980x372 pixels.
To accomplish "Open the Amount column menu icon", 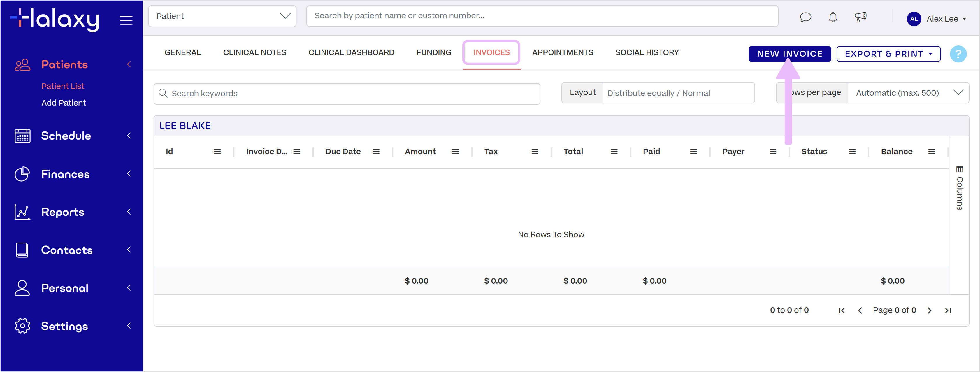I will click(x=455, y=152).
